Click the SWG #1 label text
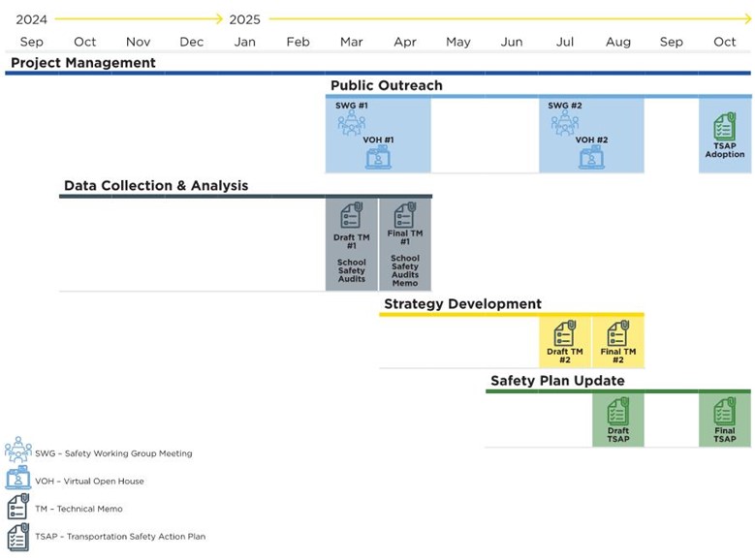This screenshot has height=560, width=755. (x=352, y=106)
